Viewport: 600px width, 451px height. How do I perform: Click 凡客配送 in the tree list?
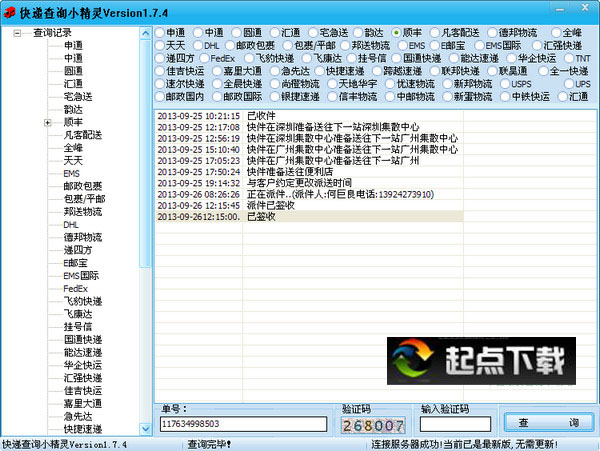click(83, 135)
